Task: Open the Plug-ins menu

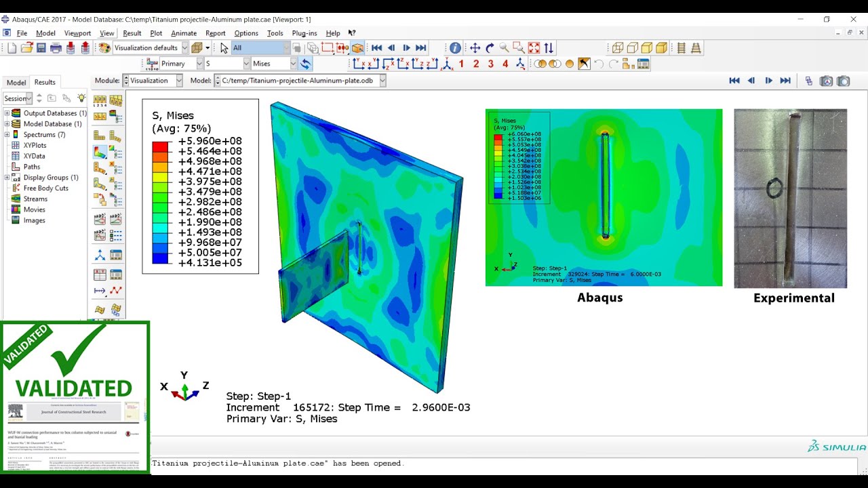Action: [x=304, y=33]
